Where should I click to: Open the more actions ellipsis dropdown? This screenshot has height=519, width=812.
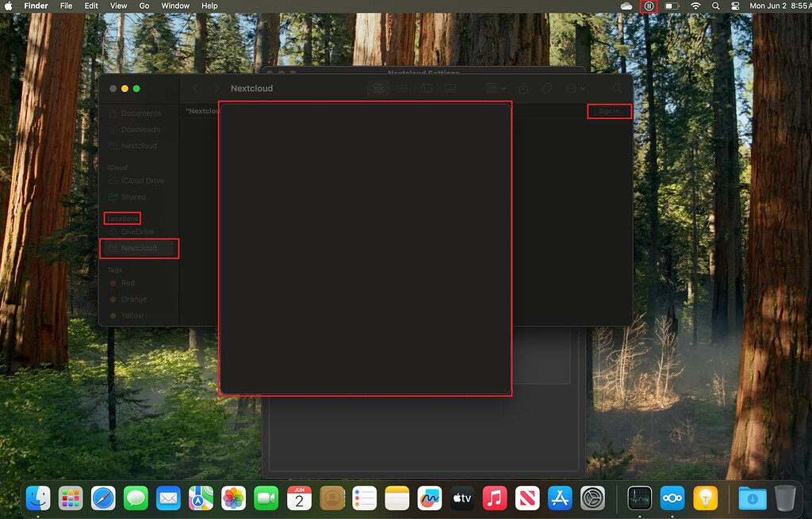point(573,88)
